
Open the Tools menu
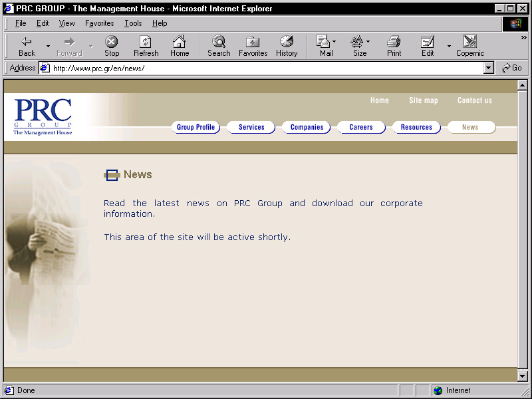tap(133, 23)
